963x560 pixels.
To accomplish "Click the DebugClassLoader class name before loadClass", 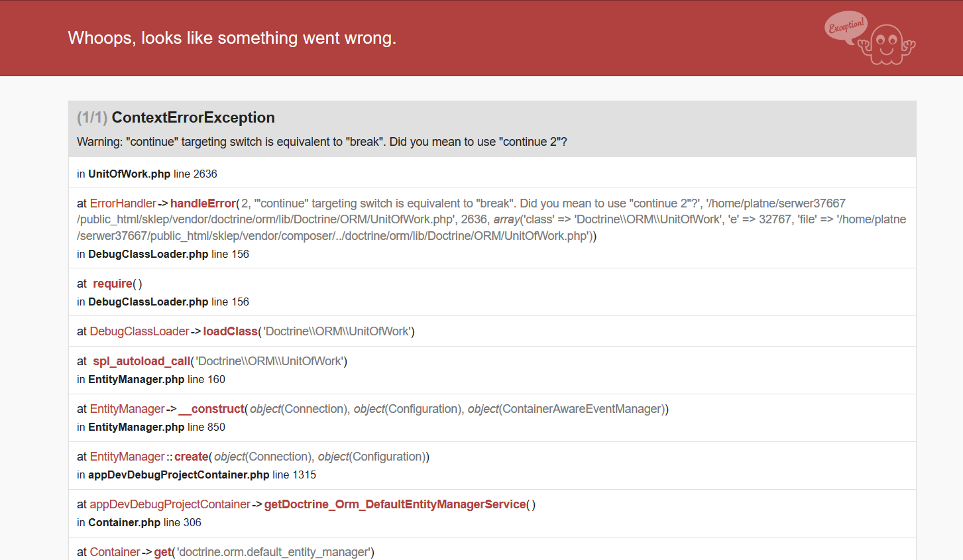I will click(139, 331).
